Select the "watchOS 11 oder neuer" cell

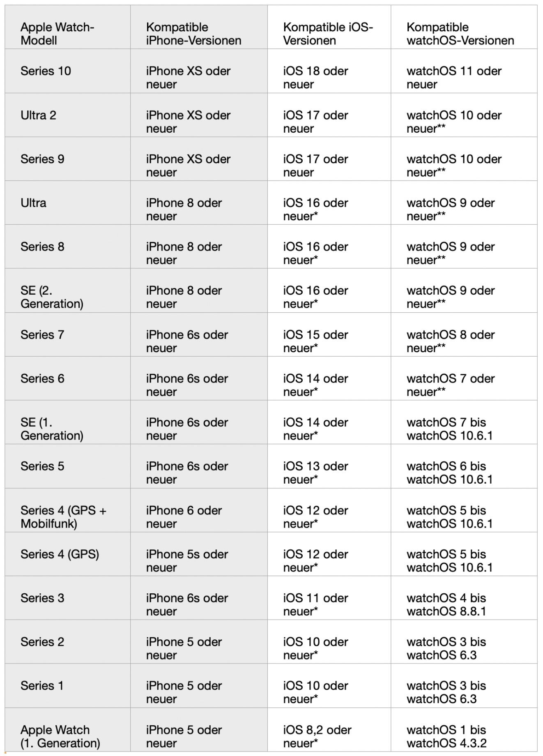(454, 78)
